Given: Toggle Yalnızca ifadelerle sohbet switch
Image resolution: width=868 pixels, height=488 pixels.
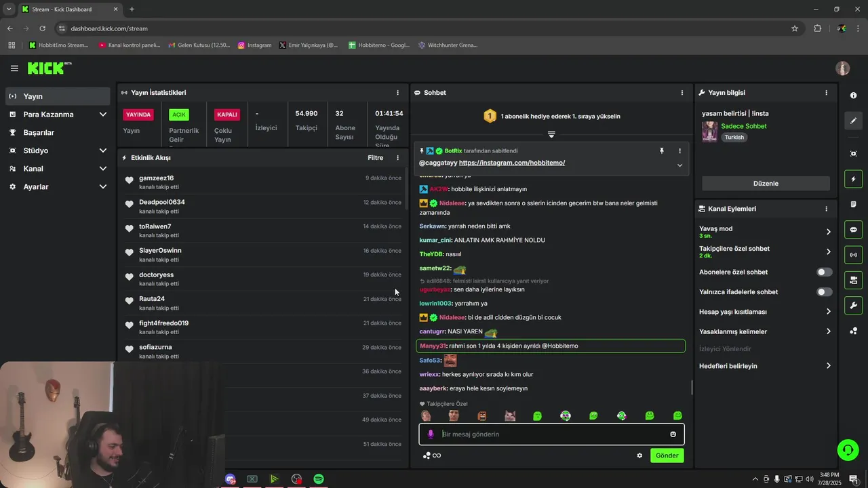Looking at the screenshot, I should (x=824, y=292).
